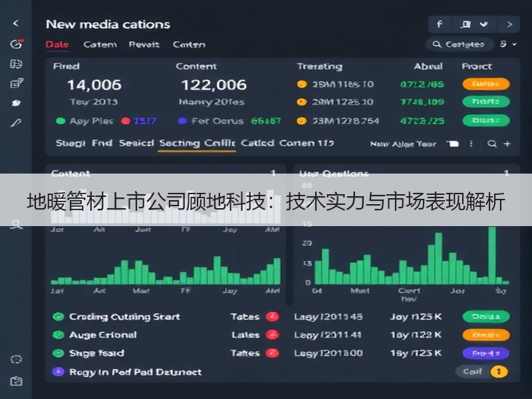The width and height of the screenshot is (532, 399).
Task: Click in the Cerigtee search field
Action: tap(460, 45)
